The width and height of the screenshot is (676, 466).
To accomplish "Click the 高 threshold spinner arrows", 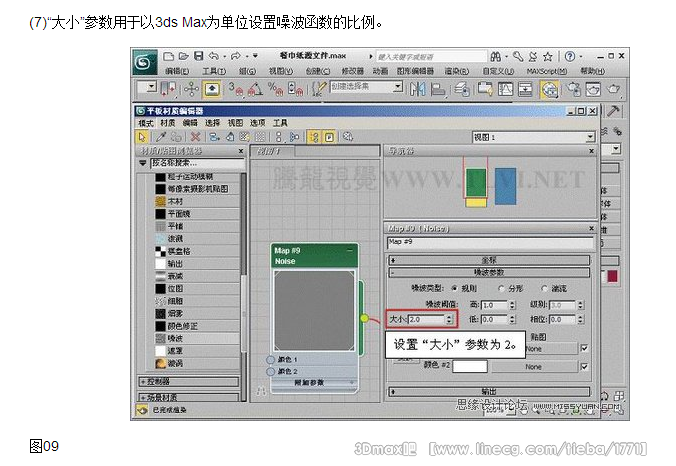I will (512, 305).
